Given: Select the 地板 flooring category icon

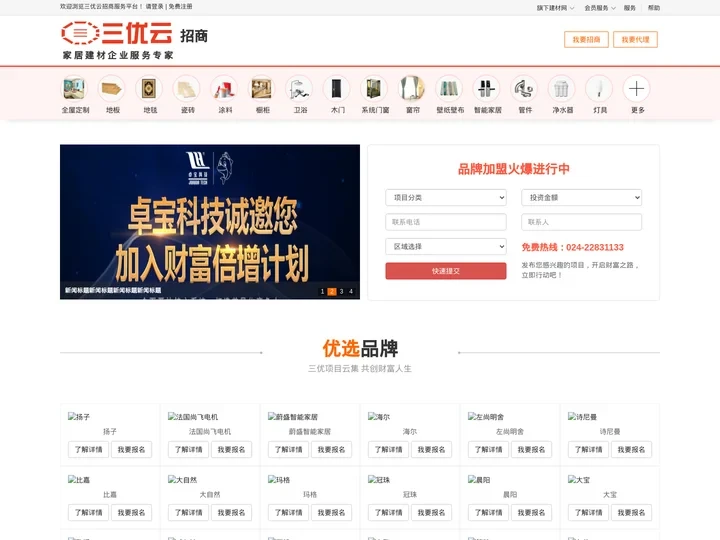Looking at the screenshot, I should pyautogui.click(x=112, y=88).
